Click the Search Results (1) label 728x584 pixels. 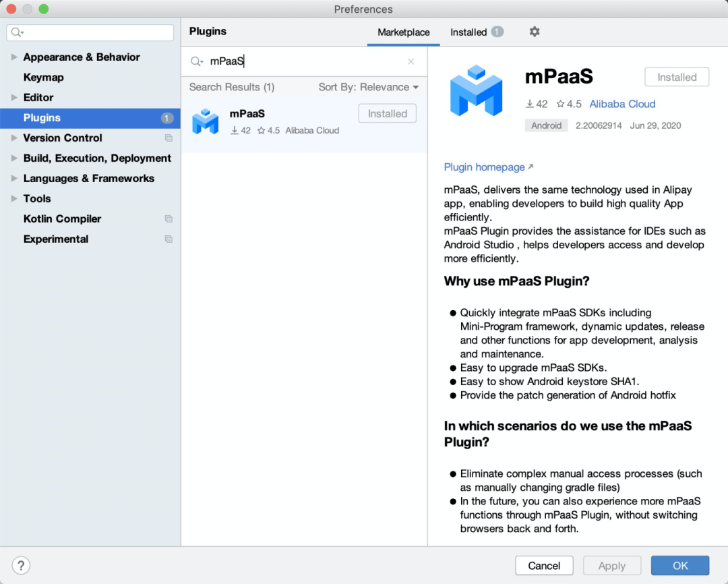pos(232,88)
